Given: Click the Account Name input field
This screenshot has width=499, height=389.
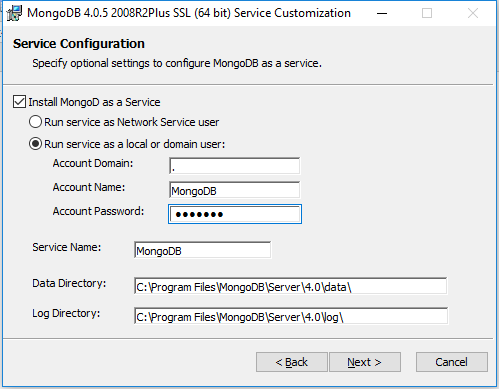Looking at the screenshot, I should pos(235,190).
